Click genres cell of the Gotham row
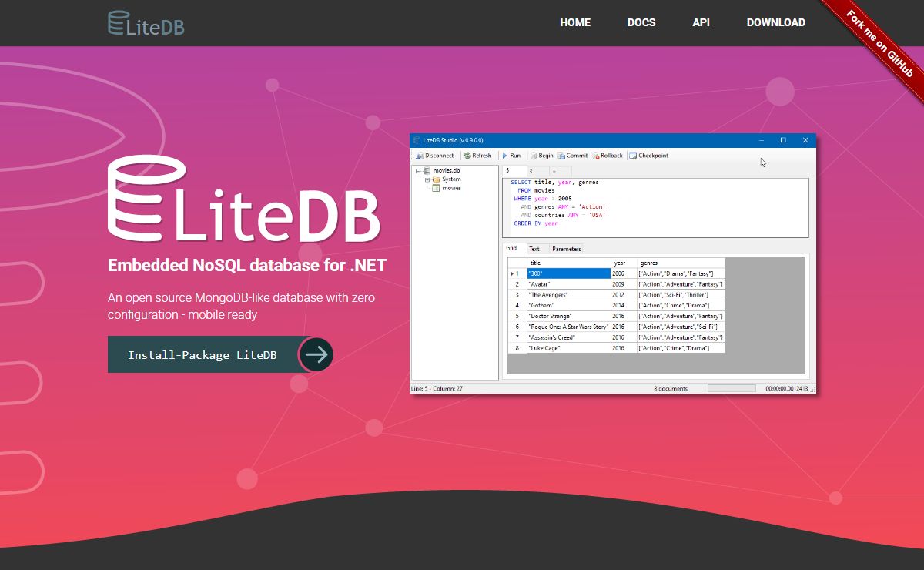Image resolution: width=924 pixels, height=570 pixels. [x=681, y=306]
